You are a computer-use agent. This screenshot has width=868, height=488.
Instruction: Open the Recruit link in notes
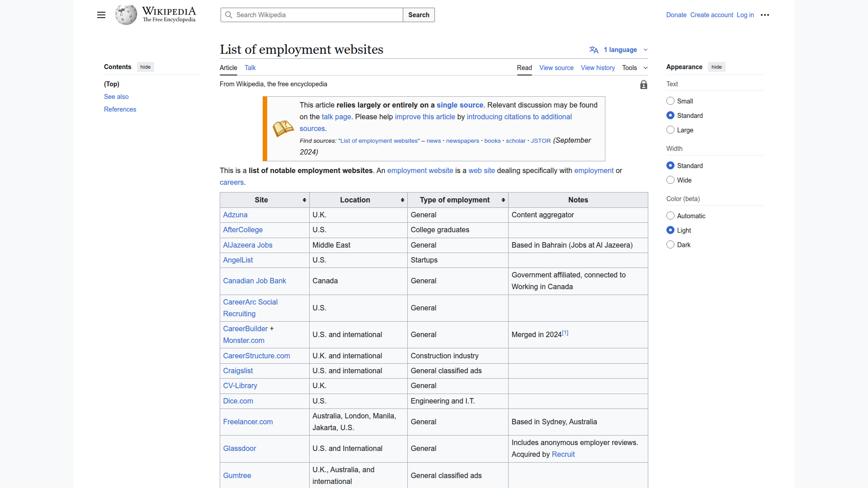click(x=563, y=455)
